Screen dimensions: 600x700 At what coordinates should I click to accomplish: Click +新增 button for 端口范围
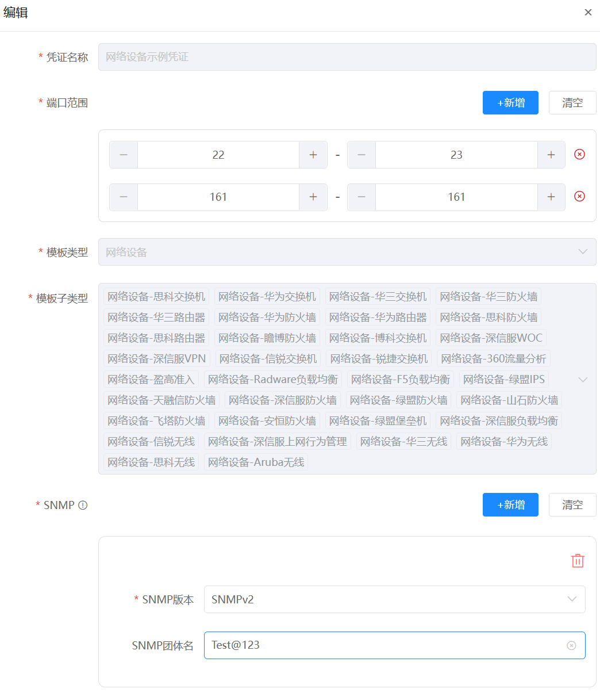click(x=510, y=102)
